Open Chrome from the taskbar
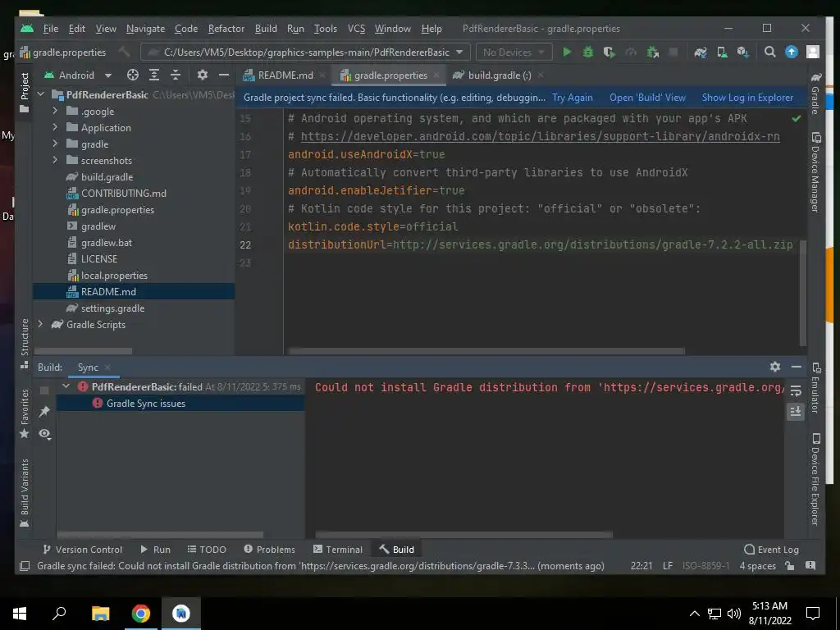Viewport: 840px width, 630px height. [x=141, y=614]
